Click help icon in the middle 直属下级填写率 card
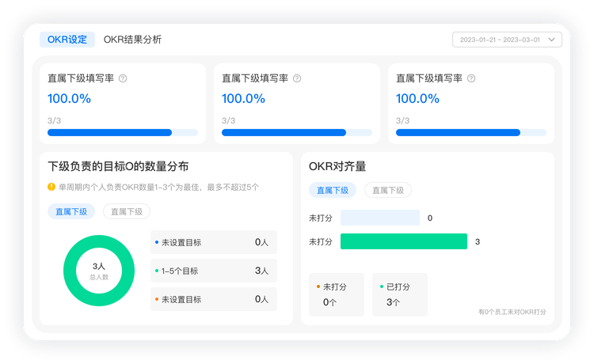Viewport: 594px width, 364px height. 297,78
